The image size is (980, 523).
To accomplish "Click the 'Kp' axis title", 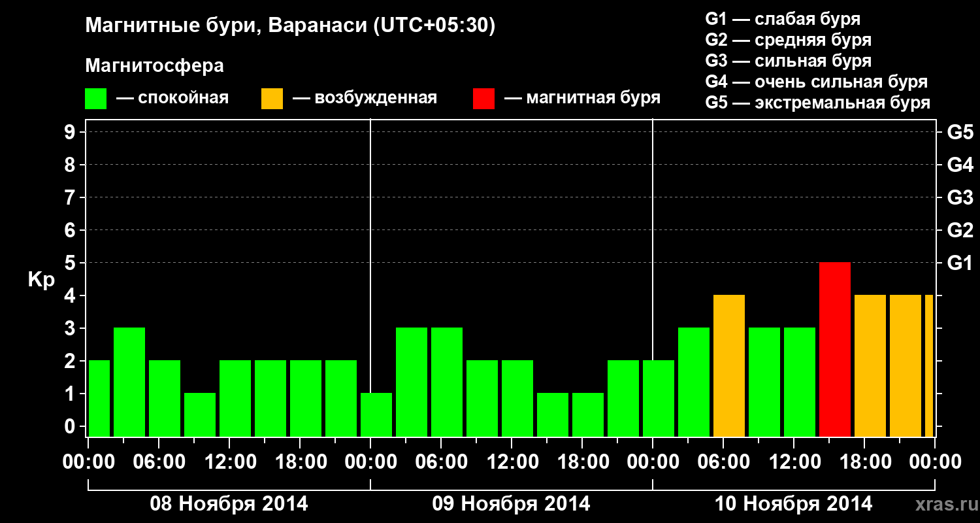I will (41, 280).
